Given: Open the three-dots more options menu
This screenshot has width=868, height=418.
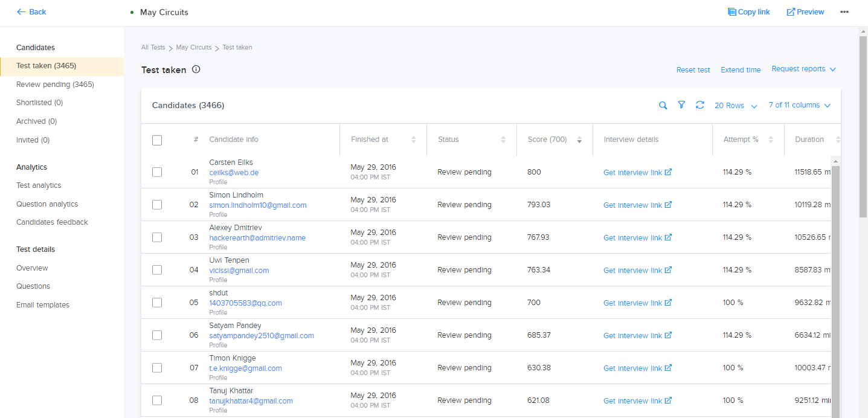Looking at the screenshot, I should [x=844, y=12].
